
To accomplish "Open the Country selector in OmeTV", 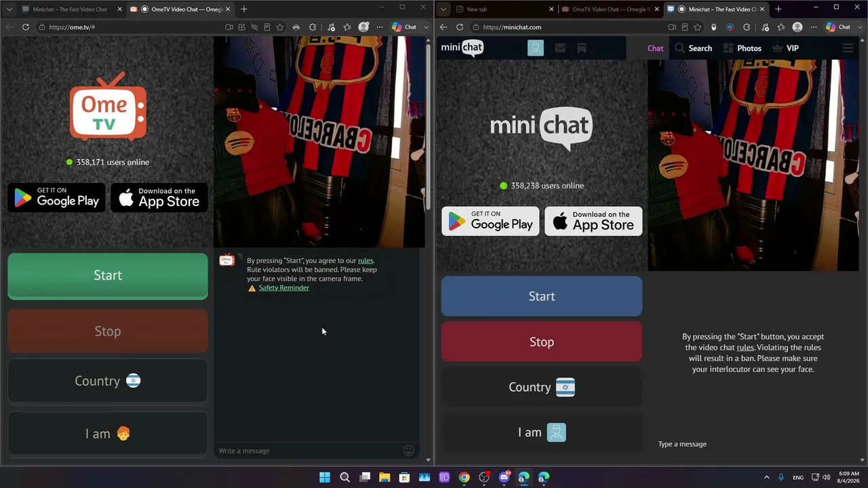I will coord(108,381).
